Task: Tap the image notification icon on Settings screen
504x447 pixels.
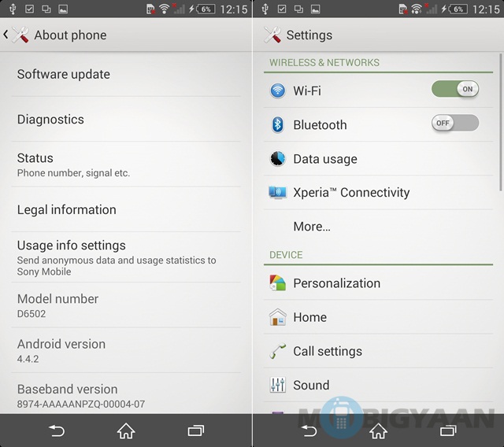Action: (x=315, y=9)
